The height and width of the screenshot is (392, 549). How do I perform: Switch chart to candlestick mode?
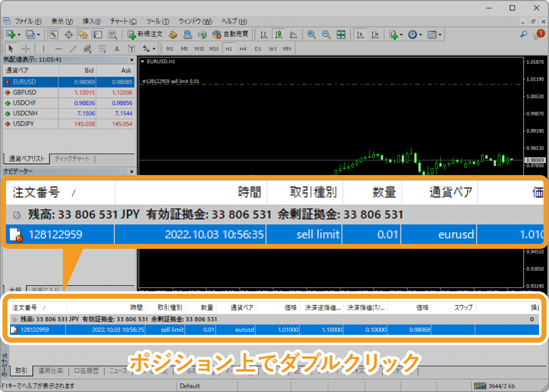(278, 34)
